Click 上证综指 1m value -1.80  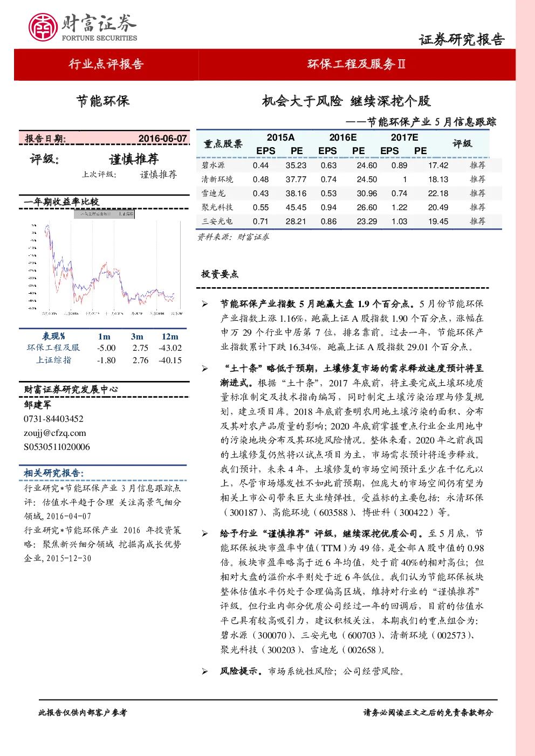click(106, 360)
